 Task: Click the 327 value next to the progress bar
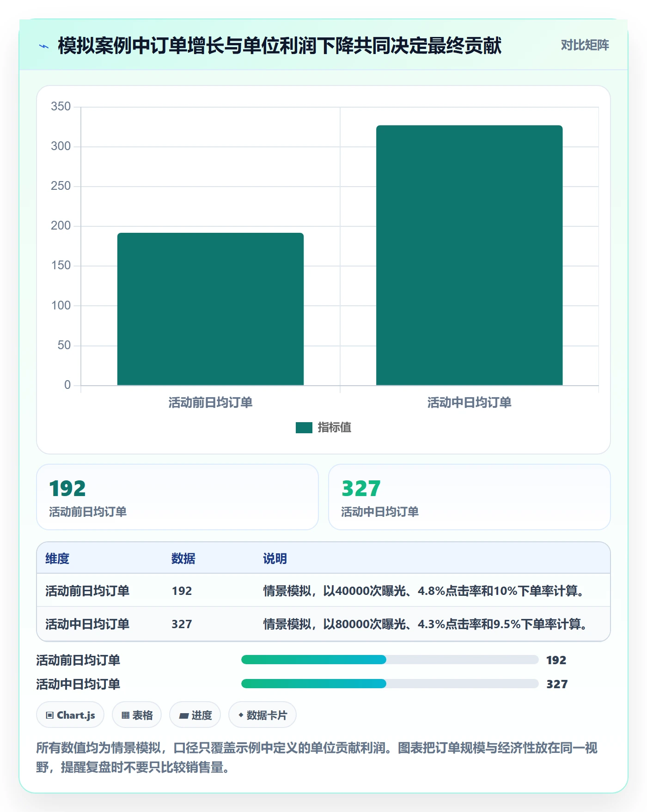(x=557, y=684)
